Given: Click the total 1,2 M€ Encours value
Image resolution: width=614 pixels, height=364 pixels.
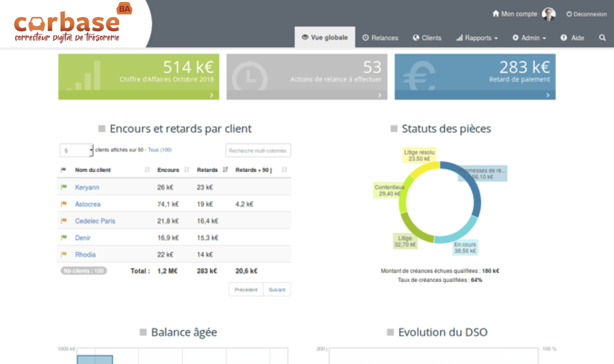Looking at the screenshot, I should (x=167, y=271).
